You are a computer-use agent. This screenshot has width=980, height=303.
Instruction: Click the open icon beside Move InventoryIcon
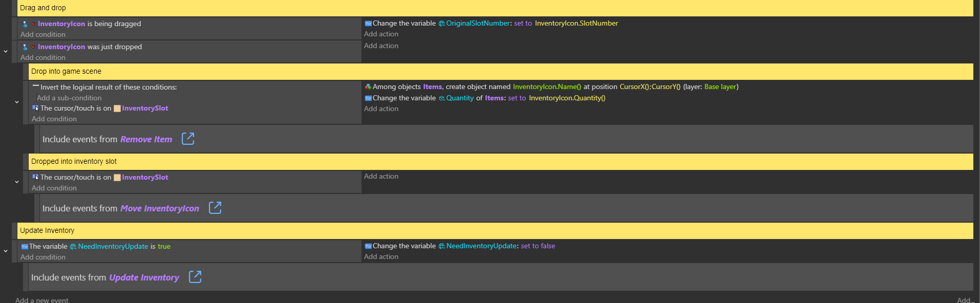[x=215, y=208]
